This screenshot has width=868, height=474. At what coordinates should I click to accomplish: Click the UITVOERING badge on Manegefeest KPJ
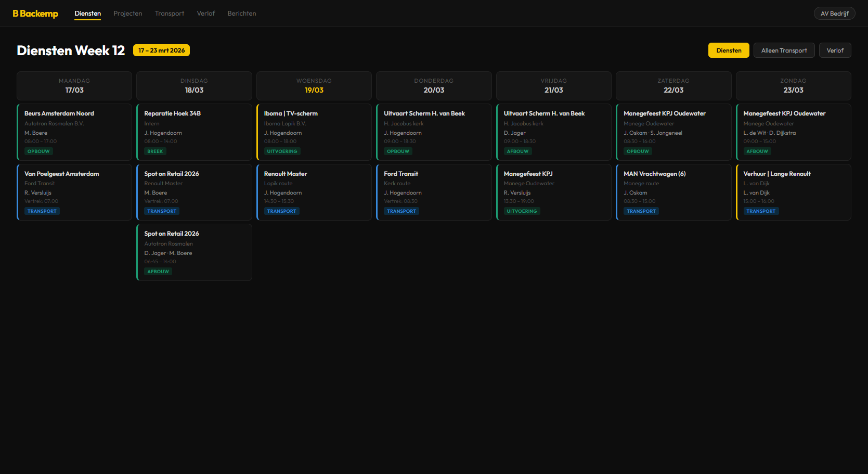(x=522, y=211)
